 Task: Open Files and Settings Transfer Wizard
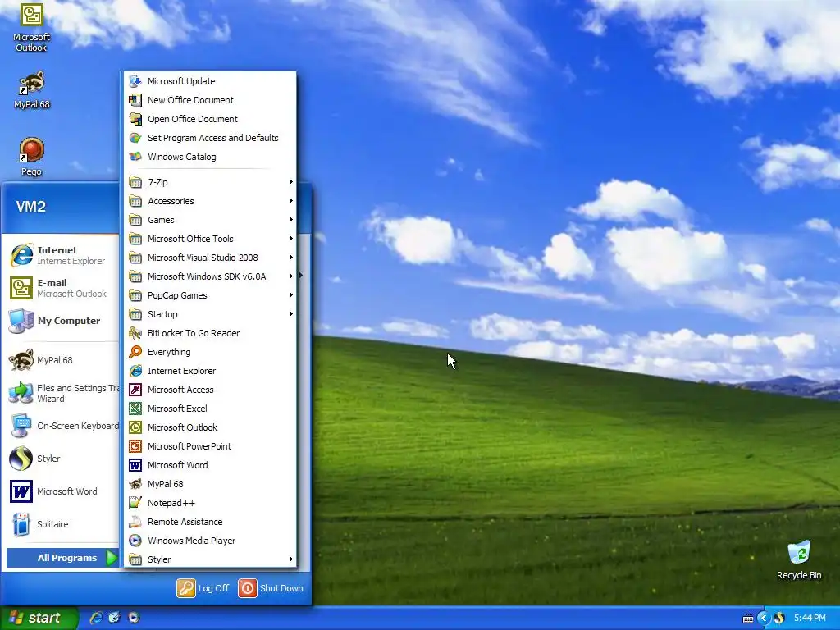(x=61, y=393)
